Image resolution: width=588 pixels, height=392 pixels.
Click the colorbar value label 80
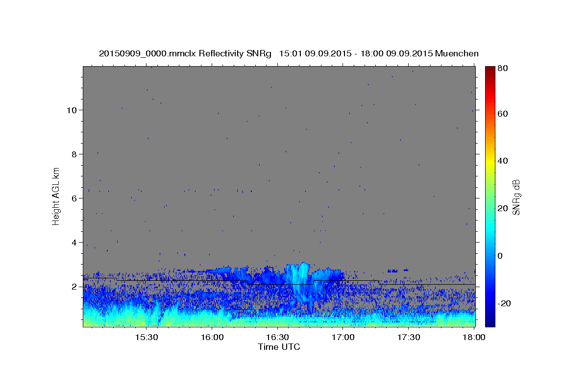[504, 68]
